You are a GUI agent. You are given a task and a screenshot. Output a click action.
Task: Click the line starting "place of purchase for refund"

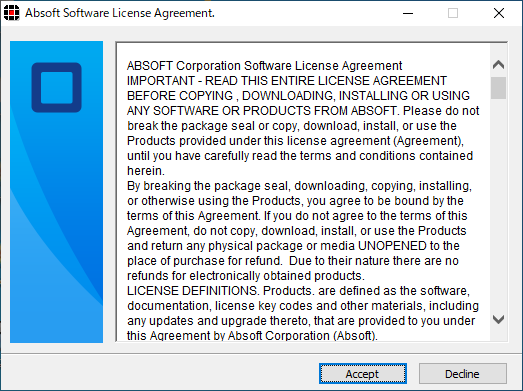293,261
